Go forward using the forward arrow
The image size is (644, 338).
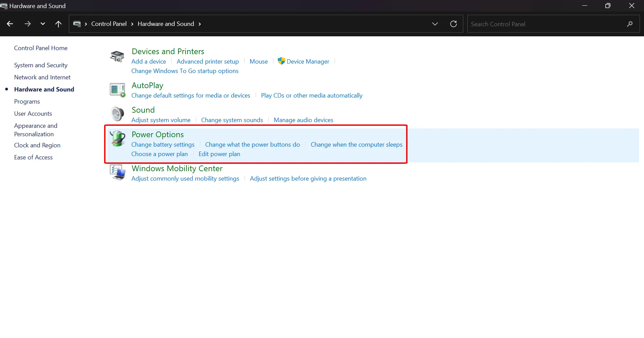28,24
